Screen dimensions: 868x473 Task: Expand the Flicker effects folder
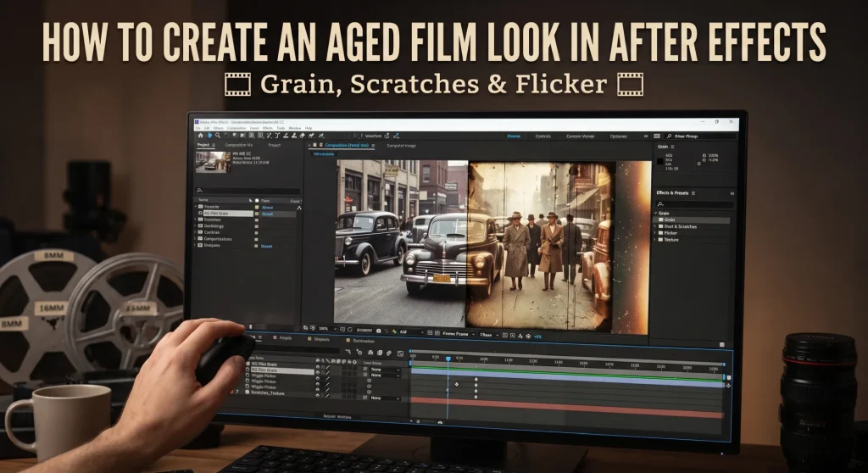[x=655, y=233]
